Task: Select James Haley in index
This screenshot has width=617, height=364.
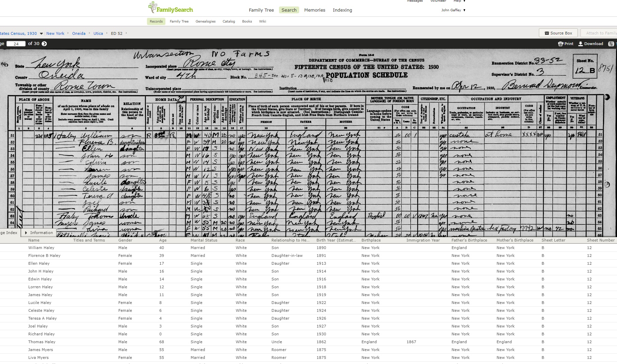Action: (40, 295)
